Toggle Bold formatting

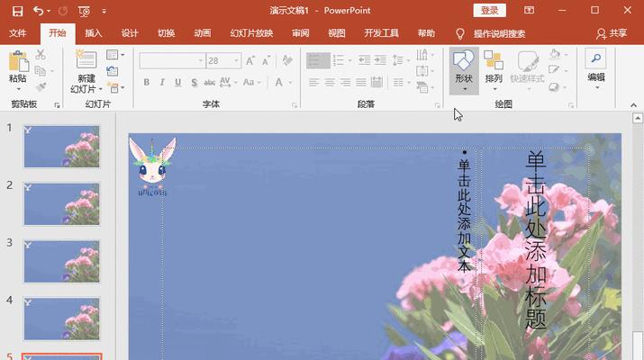pos(146,83)
